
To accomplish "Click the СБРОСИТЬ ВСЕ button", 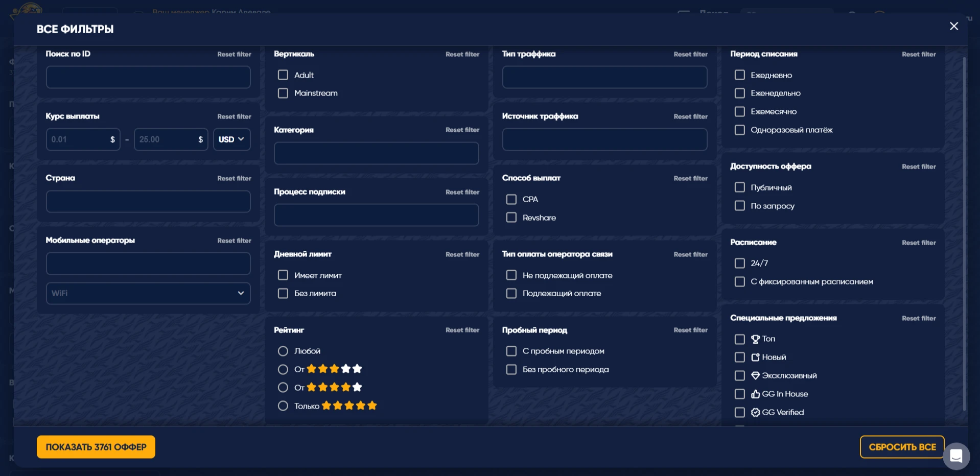I will pos(902,447).
